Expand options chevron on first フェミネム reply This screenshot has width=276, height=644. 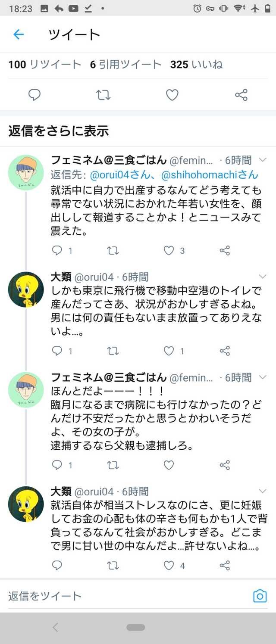click(262, 160)
